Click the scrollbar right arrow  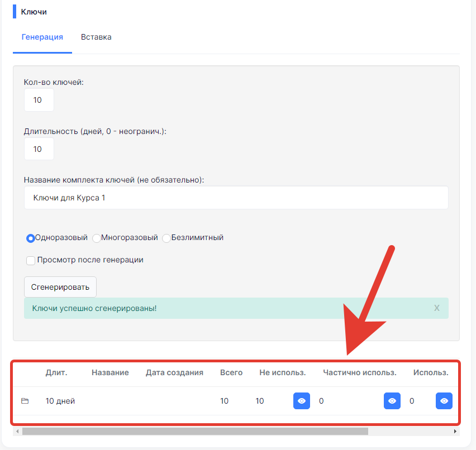pos(455,431)
